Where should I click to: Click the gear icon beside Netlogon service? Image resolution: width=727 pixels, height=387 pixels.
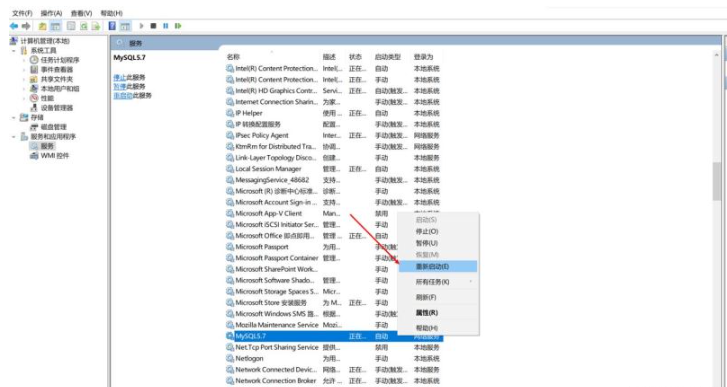click(230, 358)
